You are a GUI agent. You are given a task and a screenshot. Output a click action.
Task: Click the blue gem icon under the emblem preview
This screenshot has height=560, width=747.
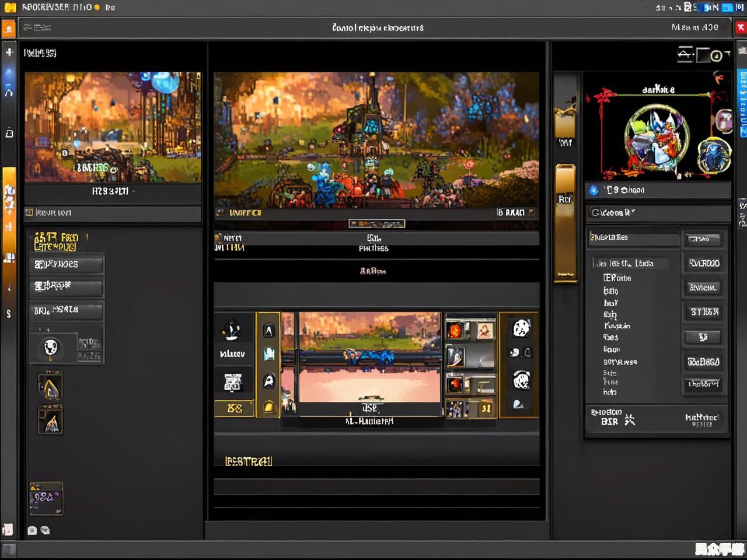(594, 190)
